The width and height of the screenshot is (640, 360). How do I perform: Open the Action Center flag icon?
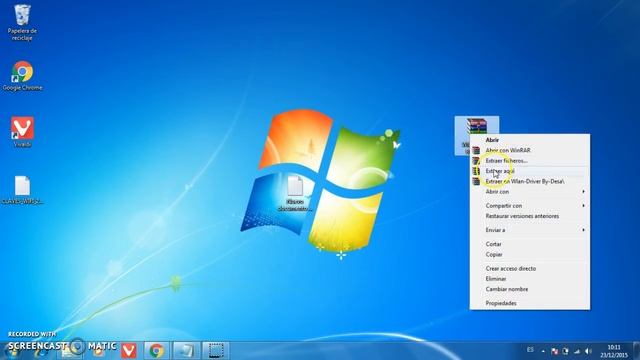pyautogui.click(x=554, y=351)
